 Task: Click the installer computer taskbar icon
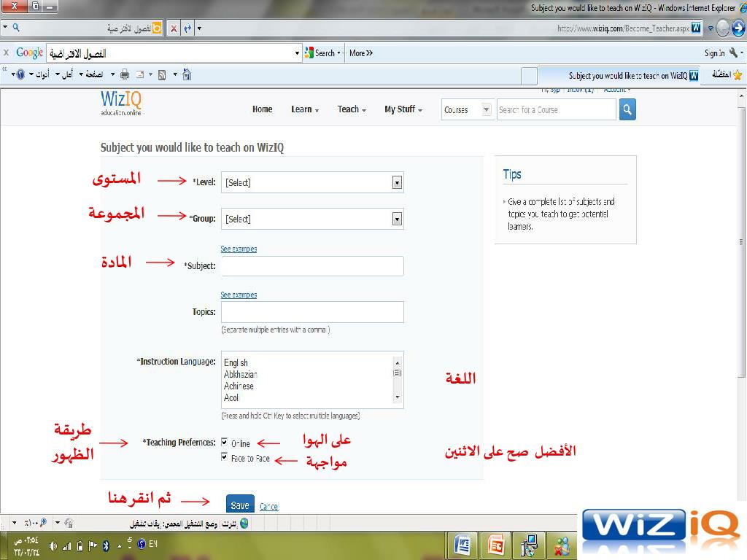529,544
